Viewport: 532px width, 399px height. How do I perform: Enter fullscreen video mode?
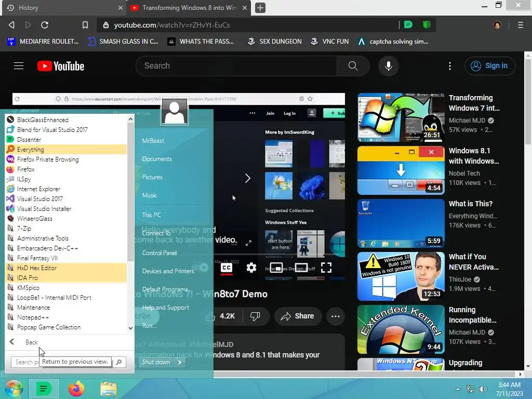pos(326,268)
